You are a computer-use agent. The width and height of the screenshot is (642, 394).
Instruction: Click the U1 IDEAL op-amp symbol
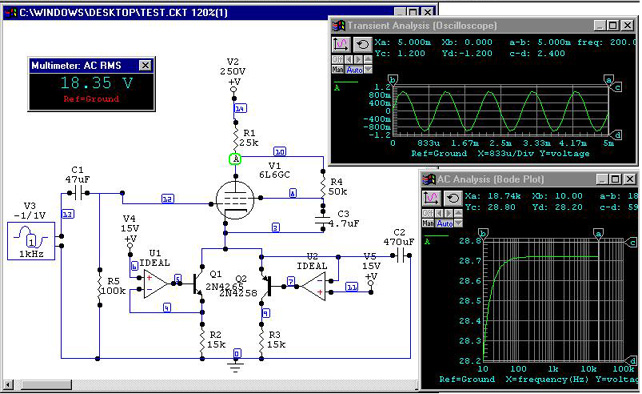coord(156,283)
